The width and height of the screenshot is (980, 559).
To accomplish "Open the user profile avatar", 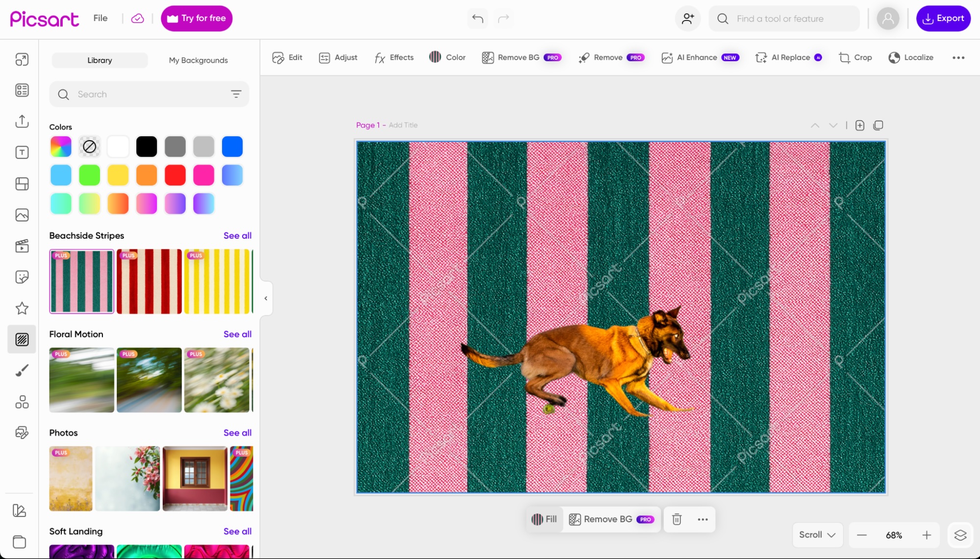I will [x=888, y=19].
